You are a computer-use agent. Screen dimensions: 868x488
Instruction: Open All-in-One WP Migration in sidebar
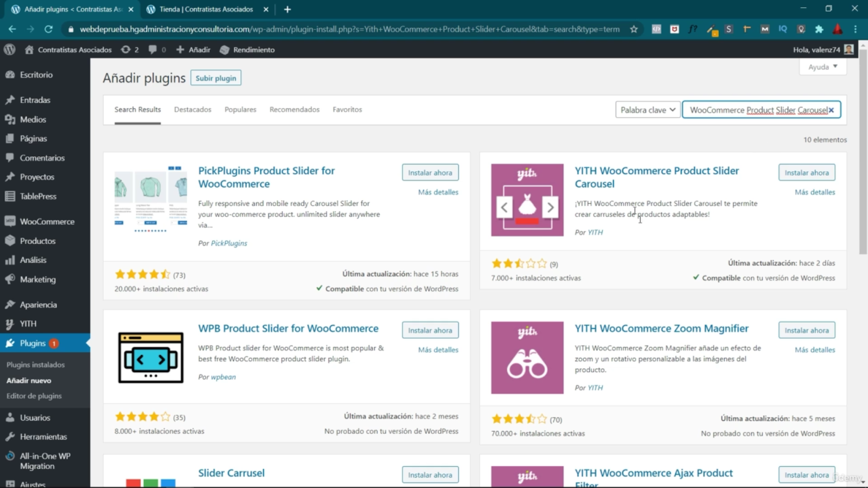(x=45, y=461)
